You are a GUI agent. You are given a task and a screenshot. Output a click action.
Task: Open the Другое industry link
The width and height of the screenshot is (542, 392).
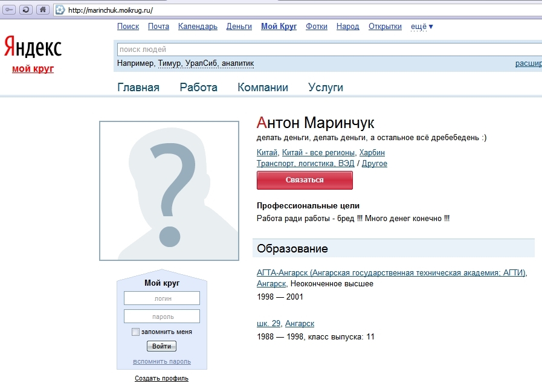(375, 164)
